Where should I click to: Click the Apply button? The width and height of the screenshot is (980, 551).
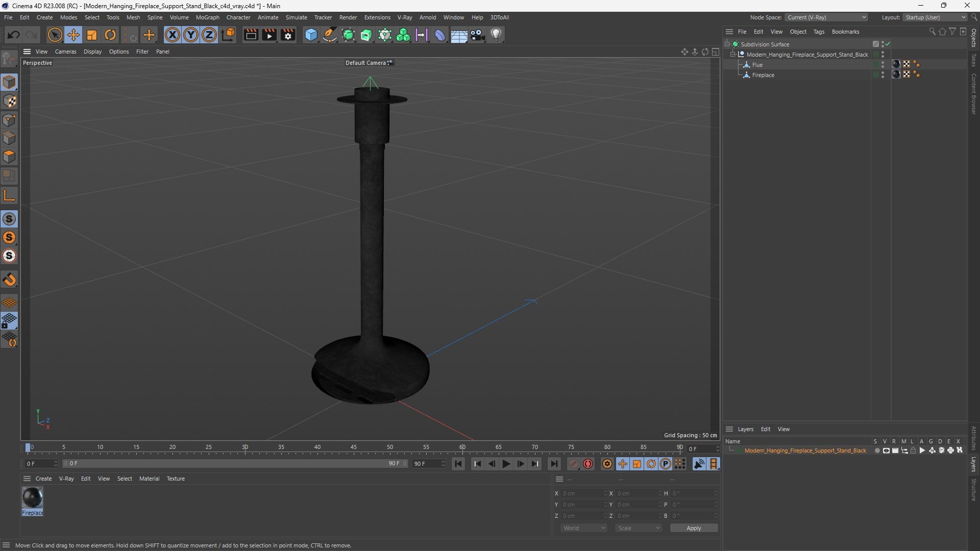(x=694, y=528)
